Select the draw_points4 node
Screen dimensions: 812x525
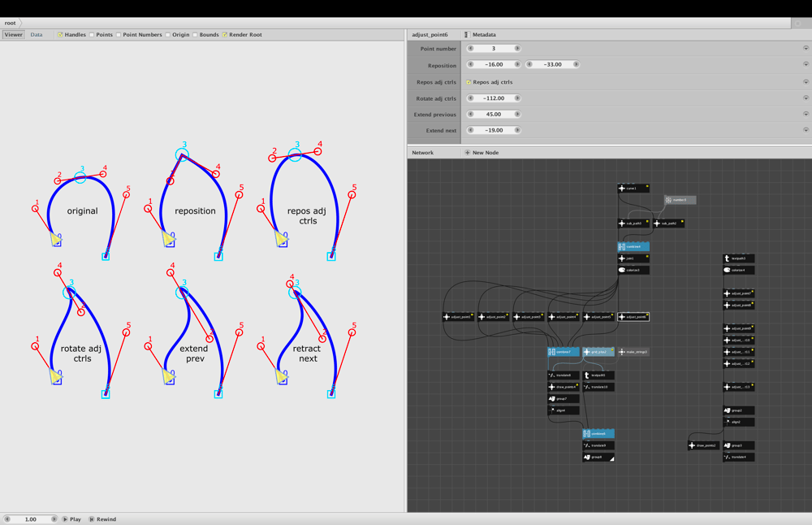pos(564,387)
